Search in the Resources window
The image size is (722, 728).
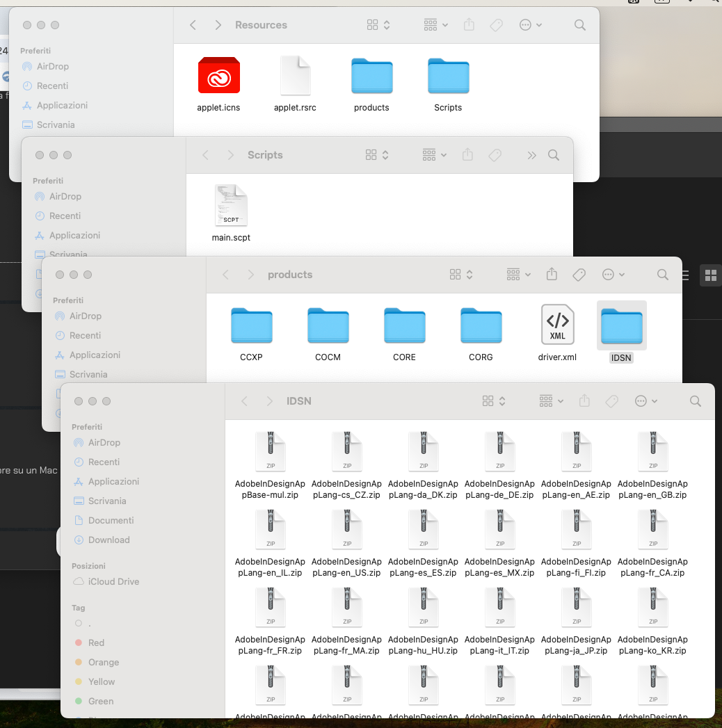[580, 25]
